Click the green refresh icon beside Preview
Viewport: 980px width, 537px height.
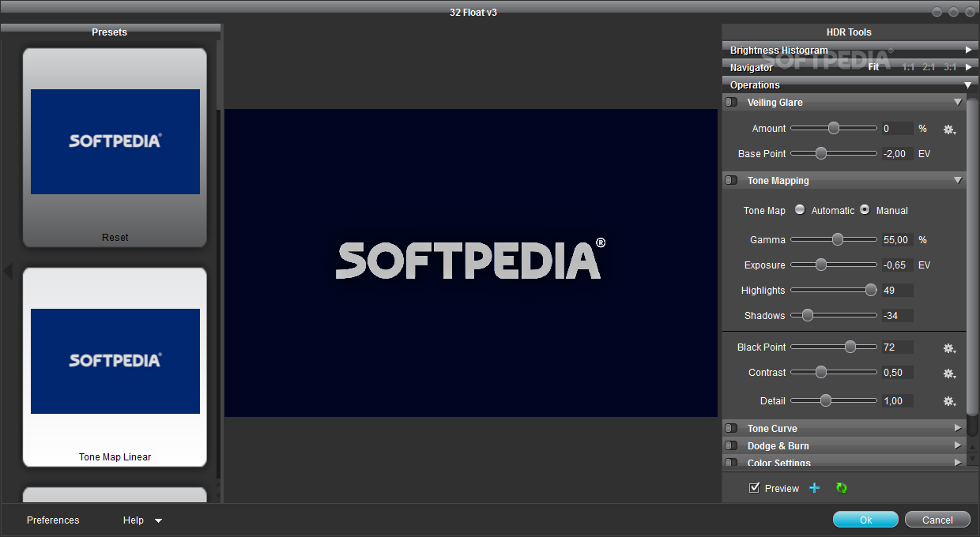842,488
